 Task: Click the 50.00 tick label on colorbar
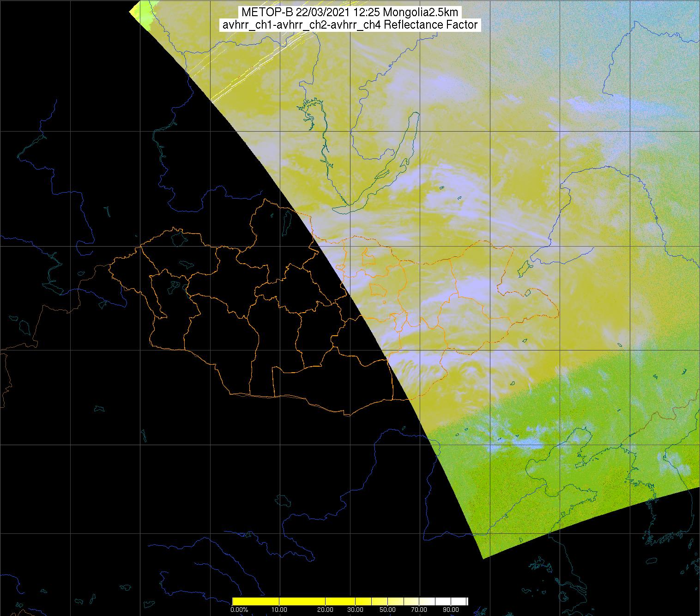point(388,610)
